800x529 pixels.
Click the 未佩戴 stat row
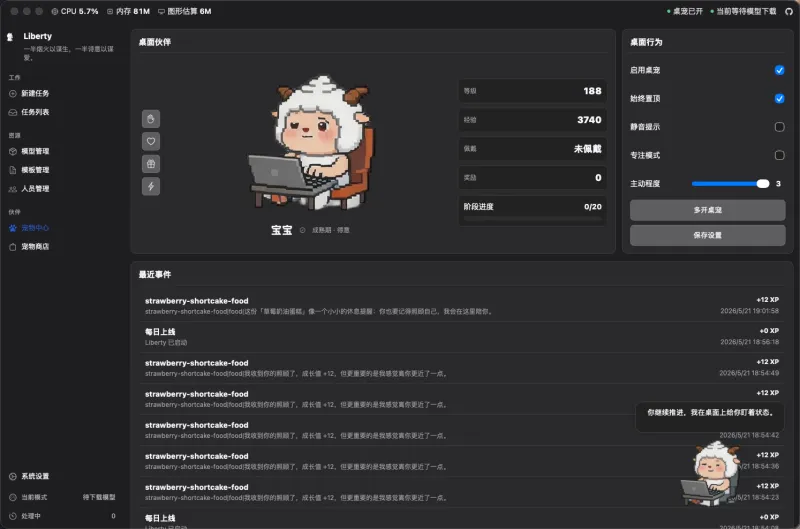point(532,149)
